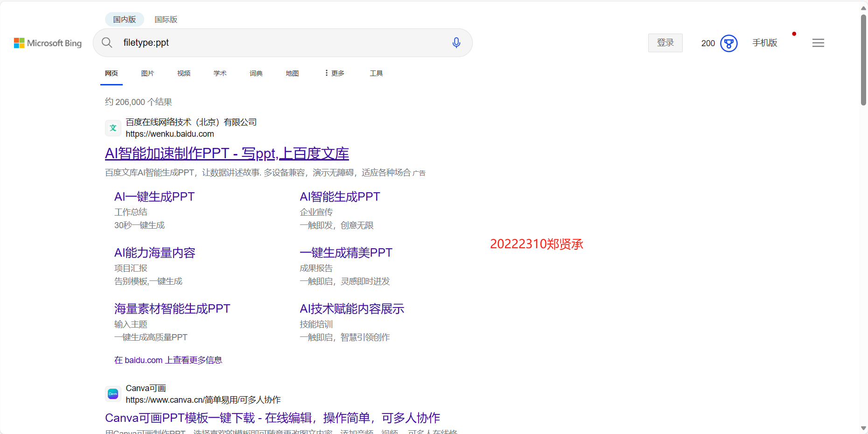Click the Microsoft Bing logo
This screenshot has height=434, width=868.
[x=48, y=43]
